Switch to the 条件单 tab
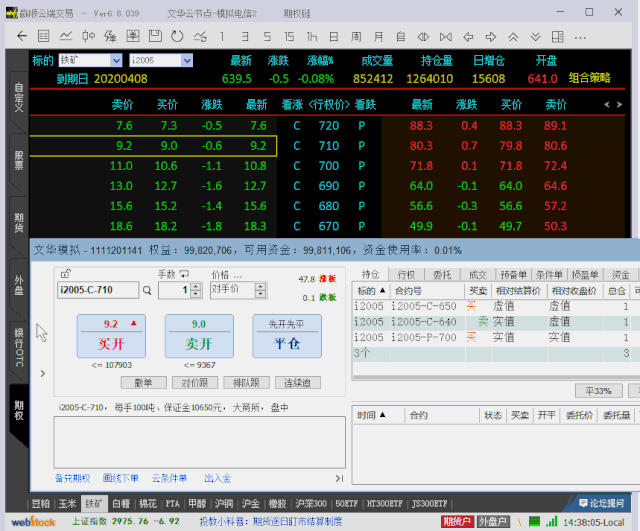This screenshot has width=640, height=531. [x=549, y=275]
